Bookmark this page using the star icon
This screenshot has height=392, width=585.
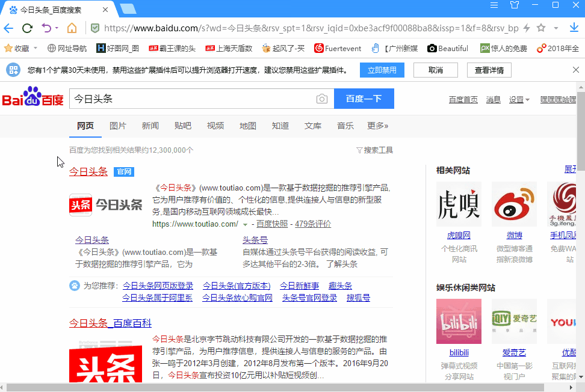(x=540, y=28)
